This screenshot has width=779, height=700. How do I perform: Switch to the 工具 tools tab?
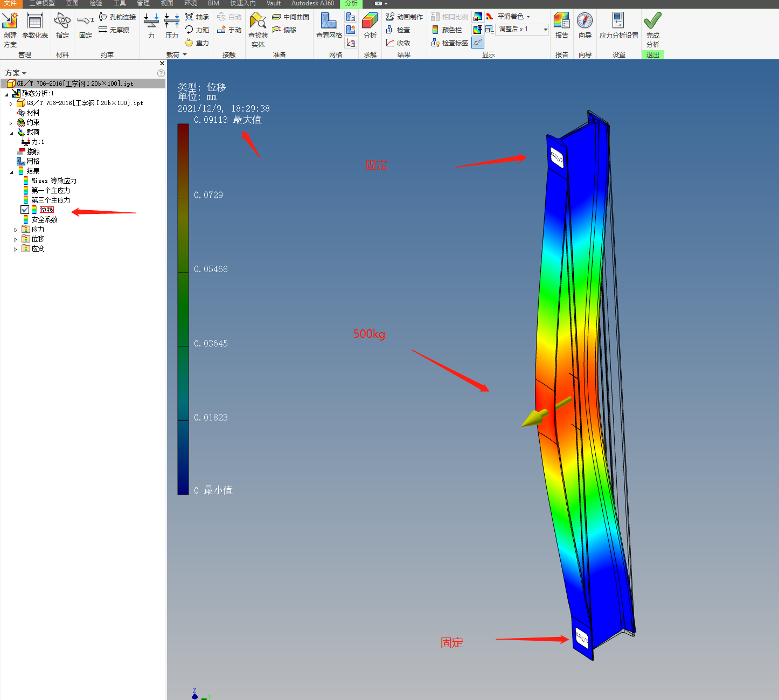(120, 3)
